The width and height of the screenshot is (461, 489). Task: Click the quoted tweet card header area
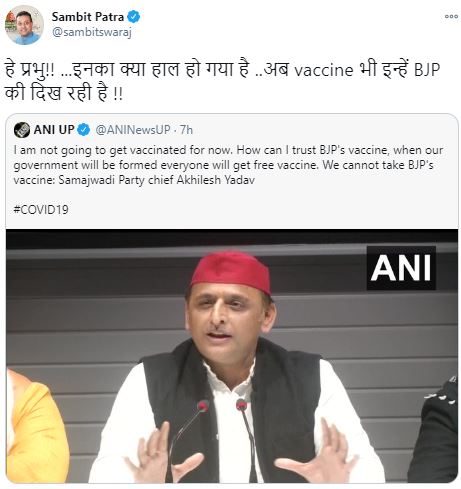(232, 130)
